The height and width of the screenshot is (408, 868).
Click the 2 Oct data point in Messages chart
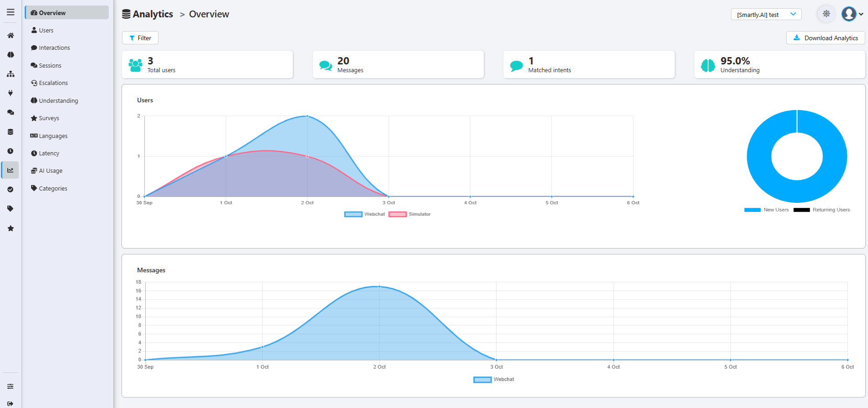379,286
